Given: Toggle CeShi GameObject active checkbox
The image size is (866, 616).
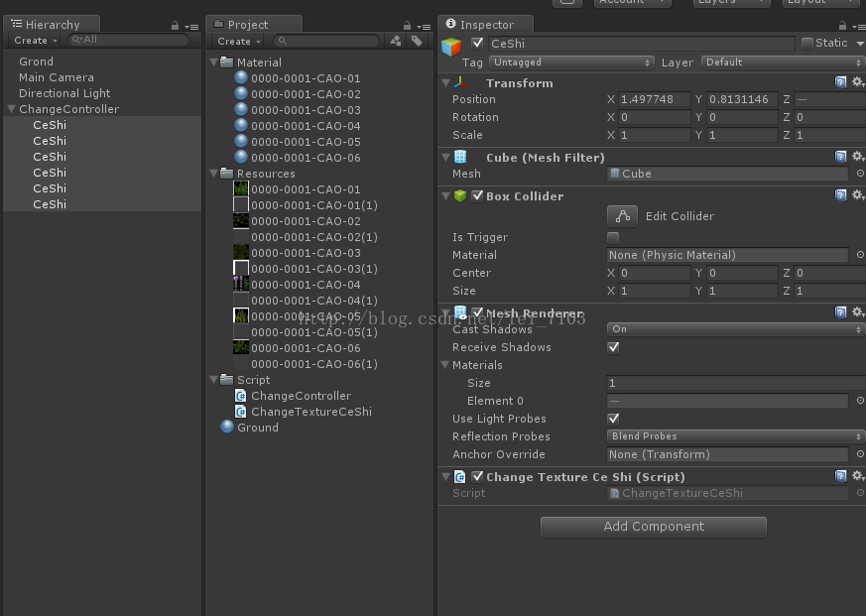Looking at the screenshot, I should tap(478, 43).
